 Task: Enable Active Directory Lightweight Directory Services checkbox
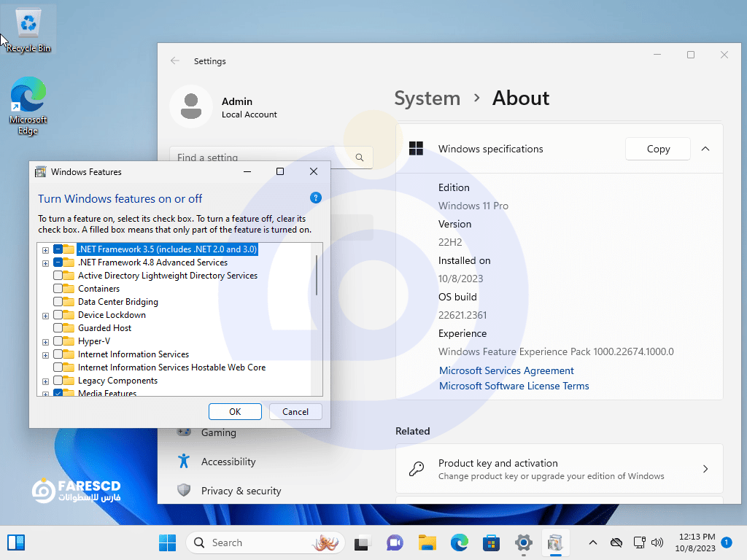click(58, 275)
